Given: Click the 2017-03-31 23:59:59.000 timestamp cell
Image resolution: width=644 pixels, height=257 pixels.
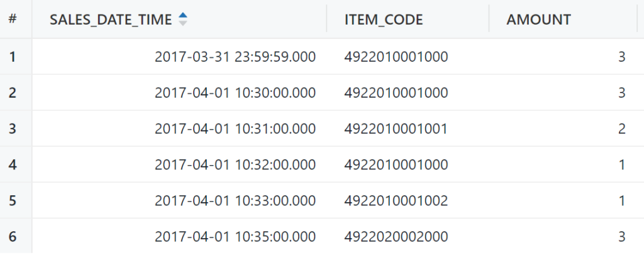Looking at the screenshot, I should click(x=235, y=57).
